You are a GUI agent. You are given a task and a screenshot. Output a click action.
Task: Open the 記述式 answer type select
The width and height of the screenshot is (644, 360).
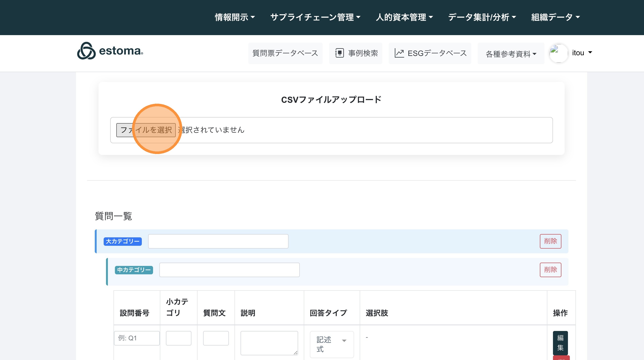(332, 344)
